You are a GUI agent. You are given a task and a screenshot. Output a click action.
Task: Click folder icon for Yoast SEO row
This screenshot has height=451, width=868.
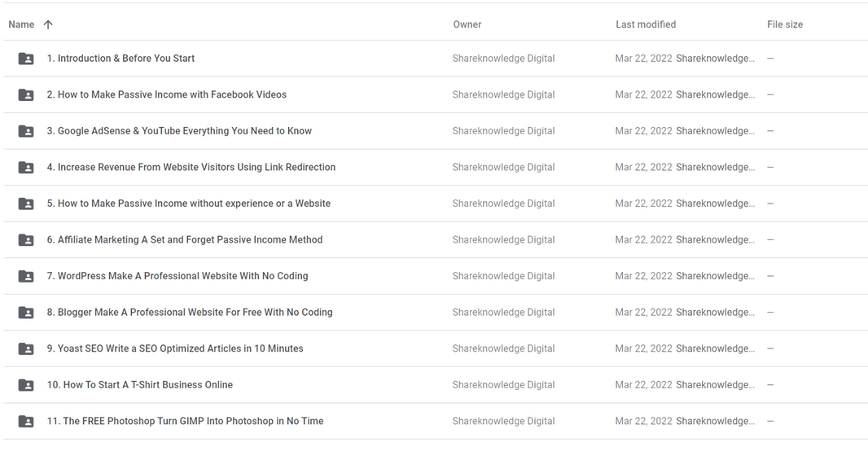pyautogui.click(x=26, y=348)
